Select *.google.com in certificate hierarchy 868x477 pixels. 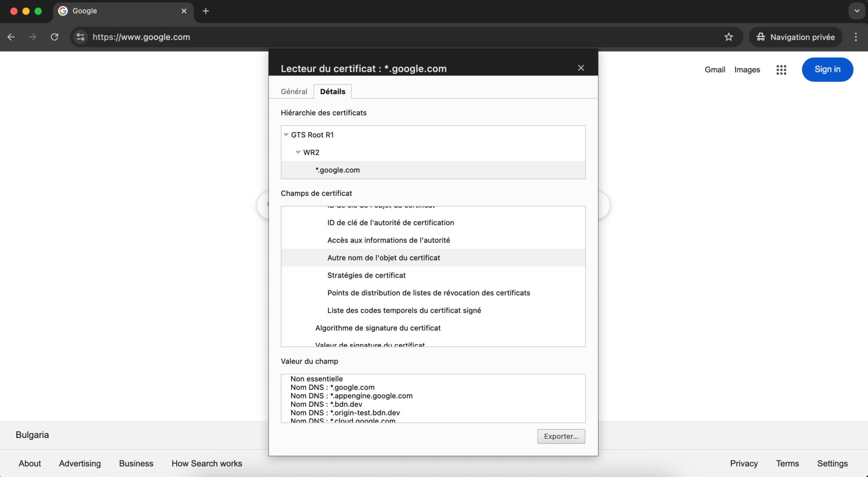tap(433, 170)
